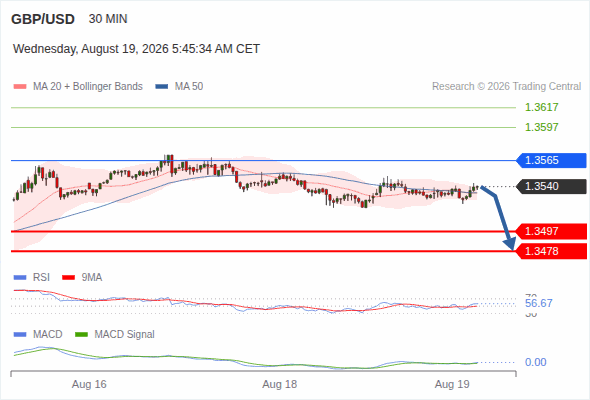Click the red 9MA legend swatch
The height and width of the screenshot is (400, 590).
[68, 278]
